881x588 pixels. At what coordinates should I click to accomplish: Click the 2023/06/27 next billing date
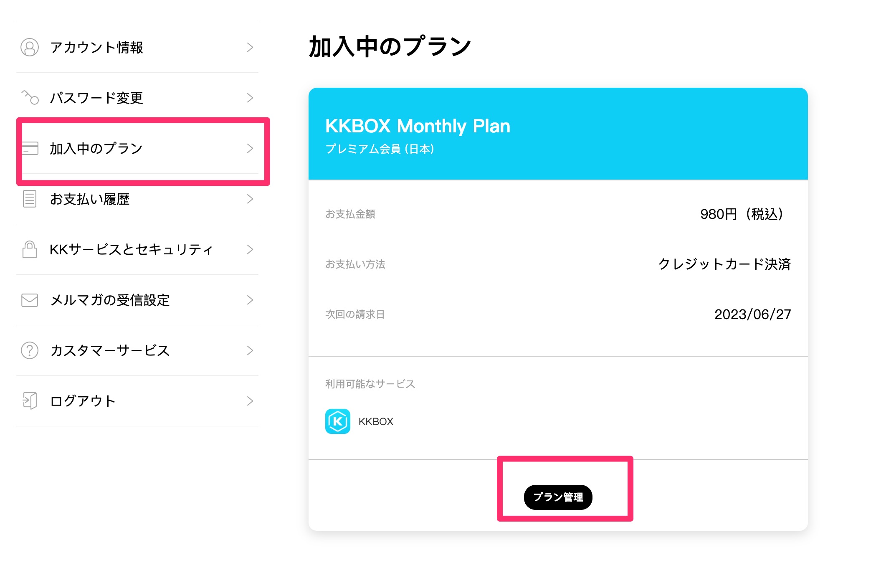click(x=752, y=314)
